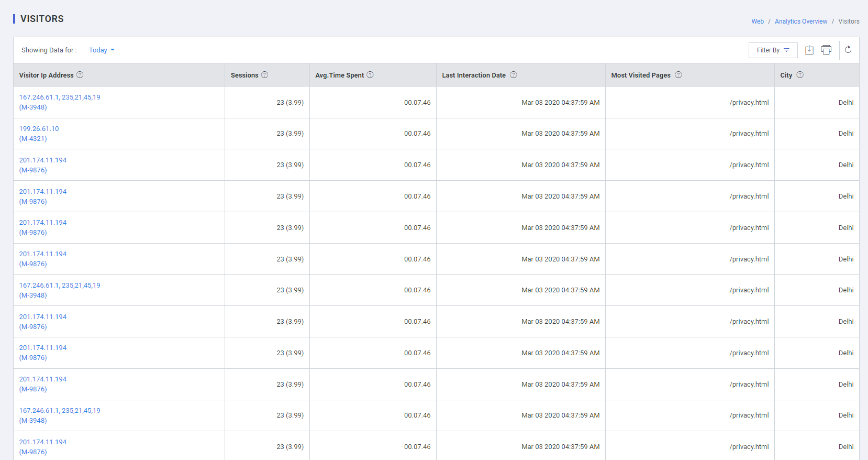This screenshot has width=868, height=460.
Task: Open help icon next to Sessions header
Action: click(x=265, y=75)
